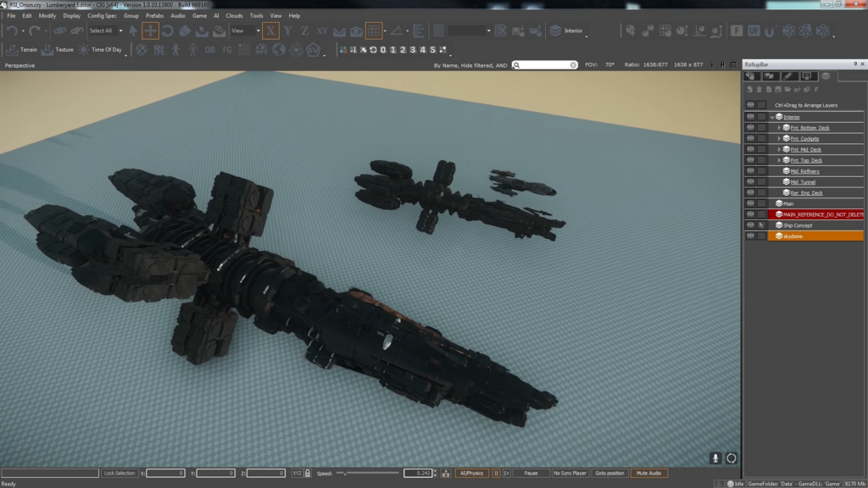868x488 pixels.
Task: Click the AI/Physics button
Action: 470,473
